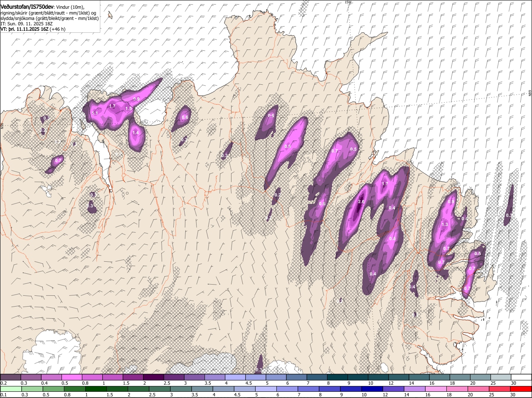The height and width of the screenshot is (398, 532).
Task: Select the green rain scale 0.3–0.5 swatch
Action: click(x=32, y=389)
